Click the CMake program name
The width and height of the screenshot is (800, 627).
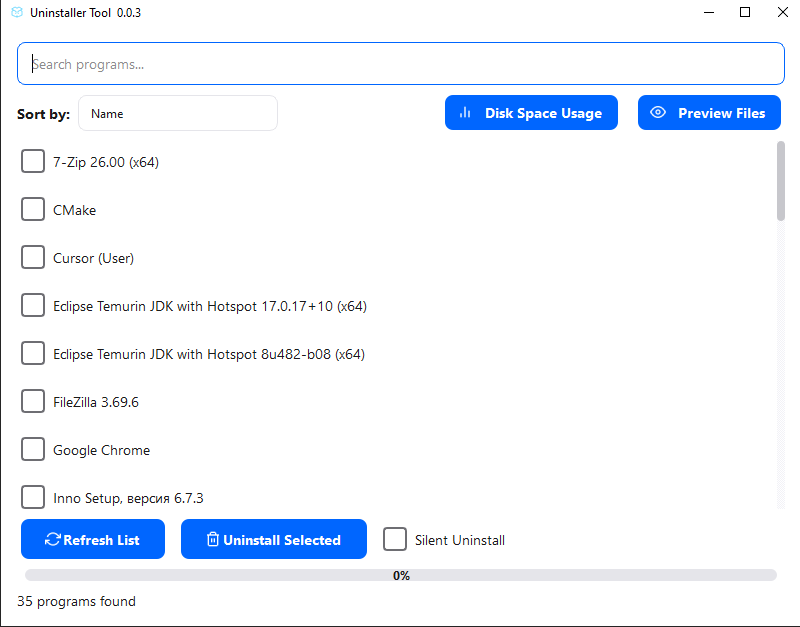[x=74, y=210]
